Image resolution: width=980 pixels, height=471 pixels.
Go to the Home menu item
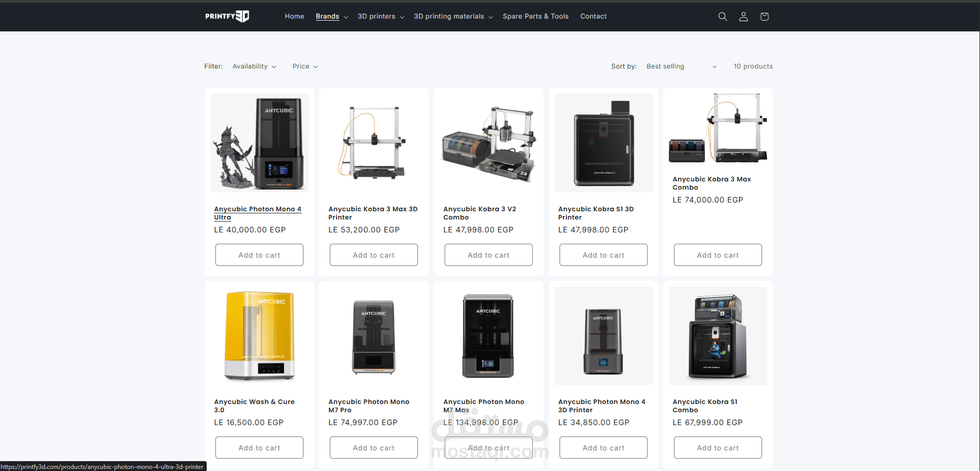294,16
